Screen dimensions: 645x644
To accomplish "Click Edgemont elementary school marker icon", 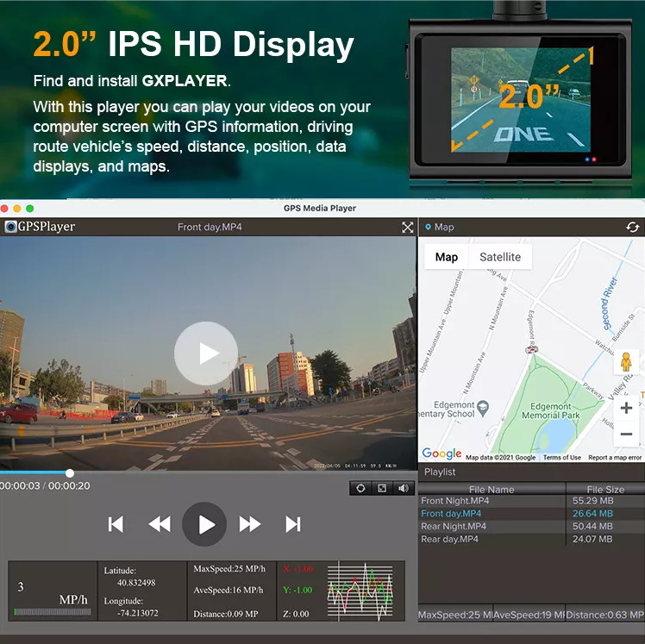I will (483, 408).
